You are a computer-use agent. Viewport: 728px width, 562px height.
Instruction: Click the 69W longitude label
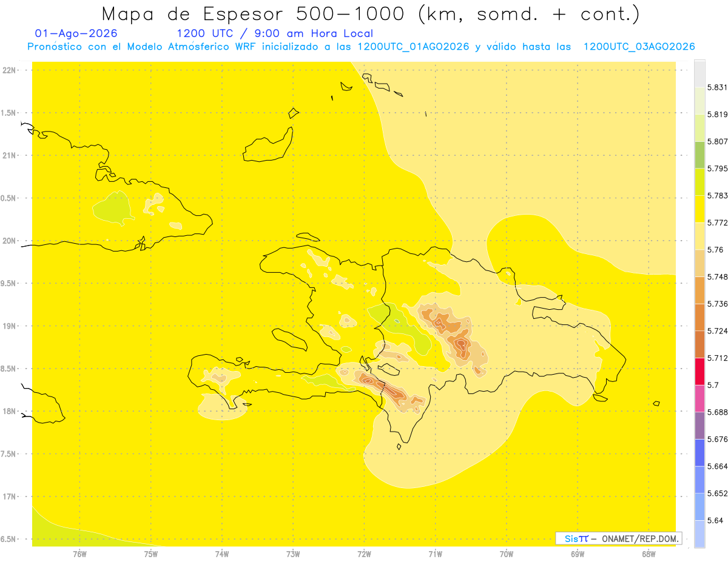578,554
